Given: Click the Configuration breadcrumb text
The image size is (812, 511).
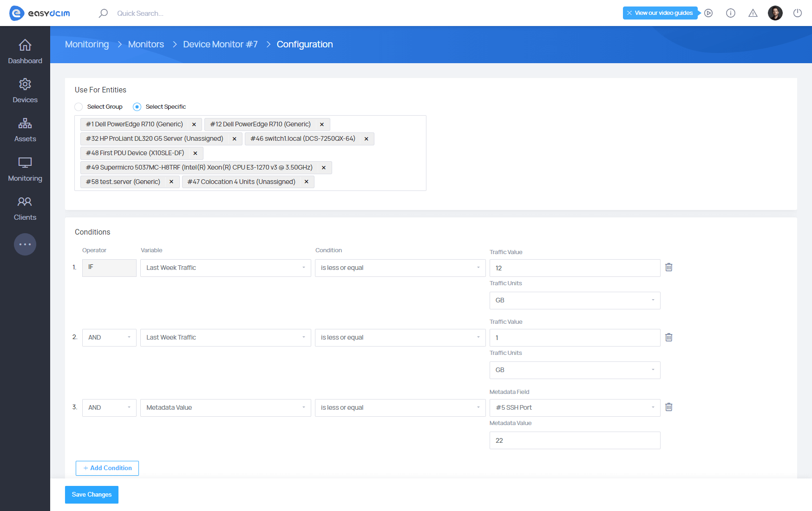Looking at the screenshot, I should 305,44.
